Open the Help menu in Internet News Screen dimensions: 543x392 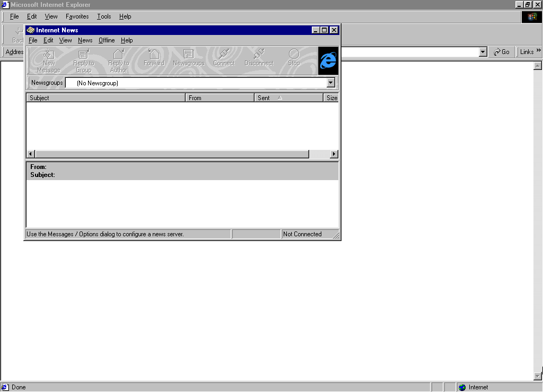[x=127, y=40]
